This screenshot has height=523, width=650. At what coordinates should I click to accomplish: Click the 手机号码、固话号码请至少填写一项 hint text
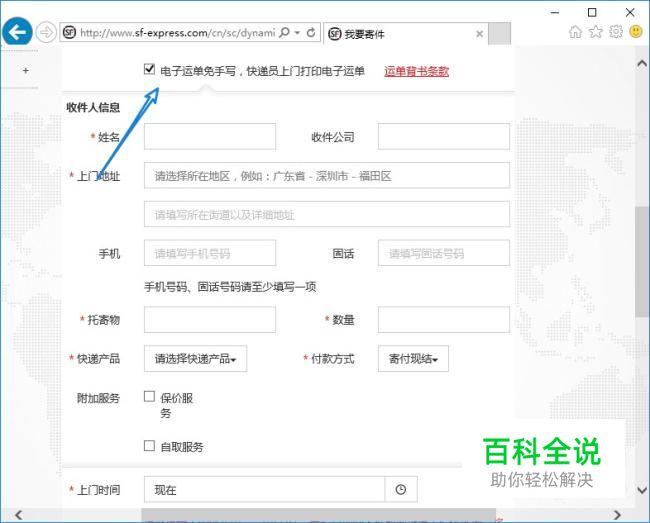pyautogui.click(x=230, y=287)
